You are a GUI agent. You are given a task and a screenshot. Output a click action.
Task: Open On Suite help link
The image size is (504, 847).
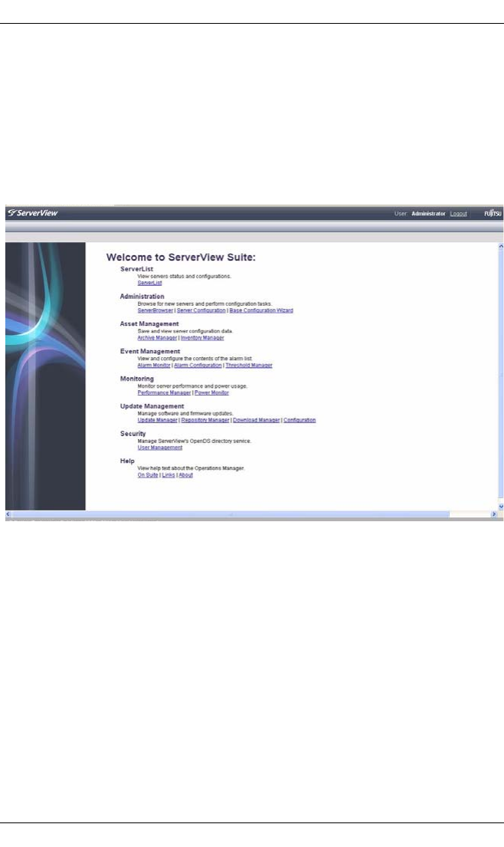(148, 475)
